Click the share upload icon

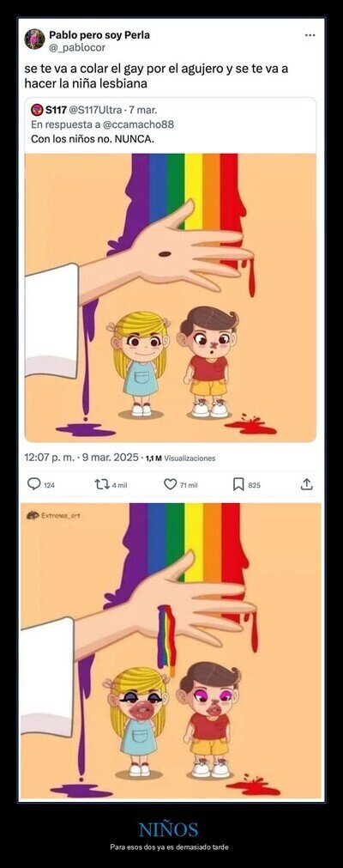[306, 484]
